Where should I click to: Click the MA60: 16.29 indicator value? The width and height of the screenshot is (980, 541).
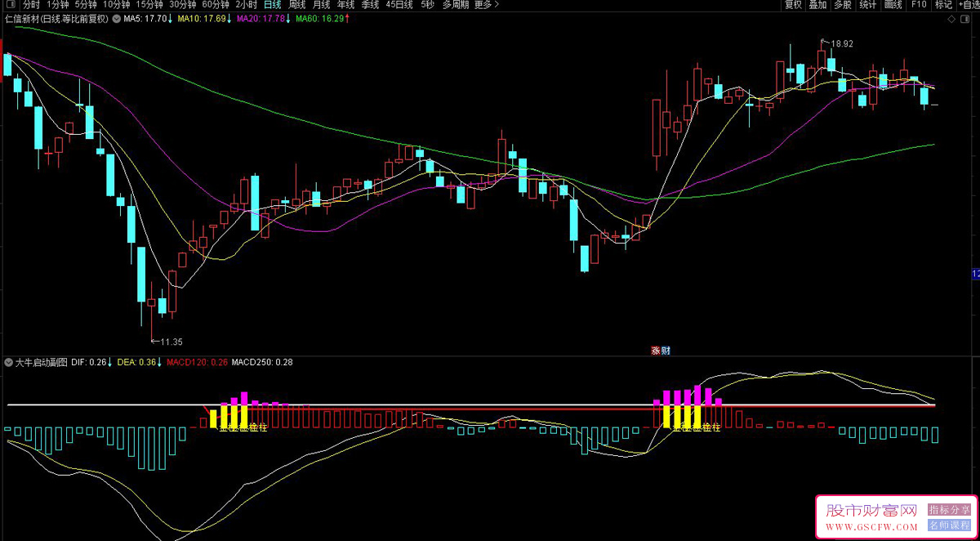coord(319,18)
